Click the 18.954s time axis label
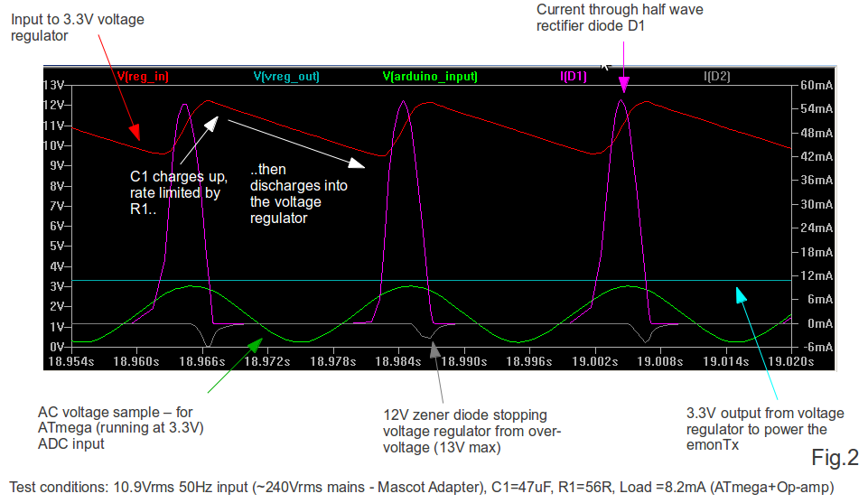868x503 pixels. coord(70,361)
